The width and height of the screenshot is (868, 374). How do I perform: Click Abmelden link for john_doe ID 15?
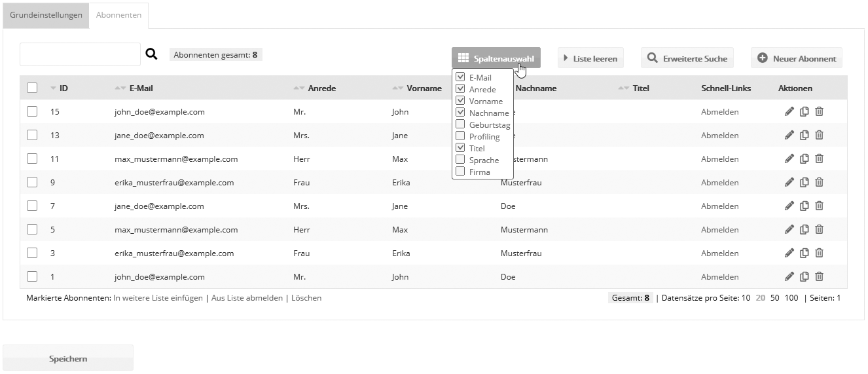click(719, 112)
